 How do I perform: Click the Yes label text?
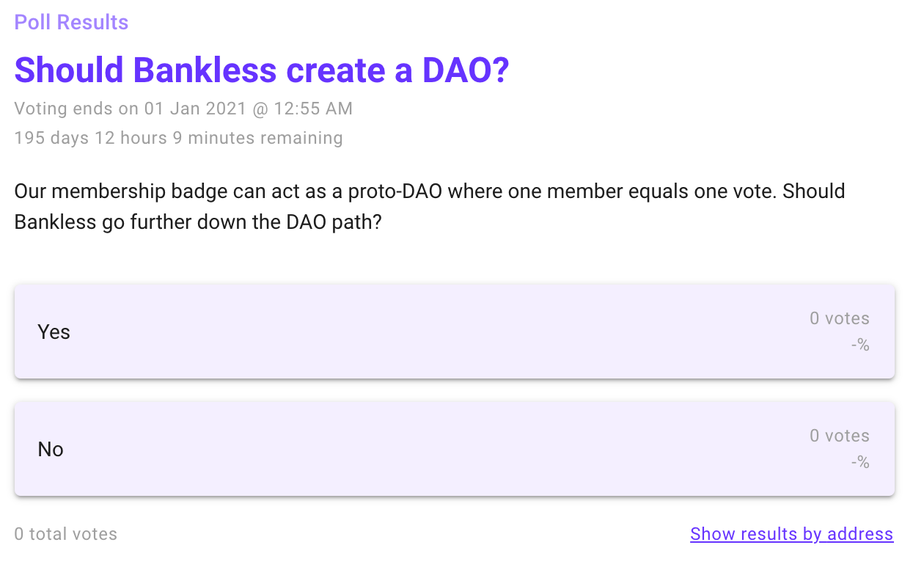tap(54, 332)
